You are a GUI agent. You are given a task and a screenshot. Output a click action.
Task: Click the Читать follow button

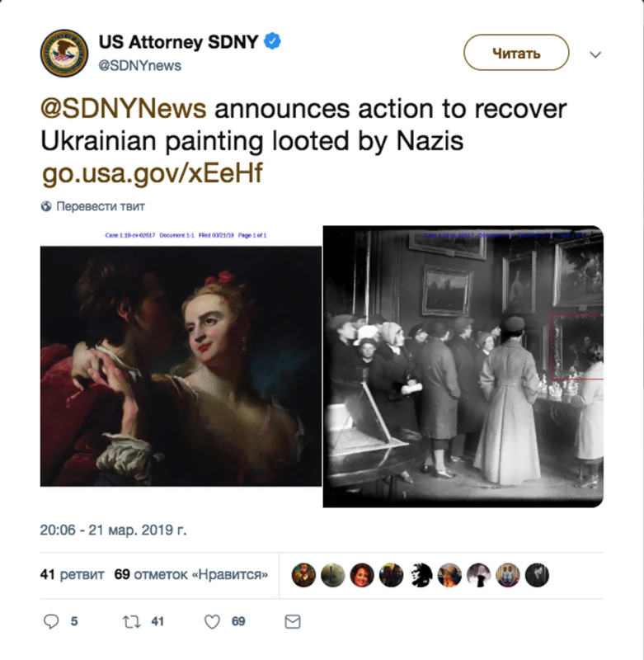pos(516,53)
